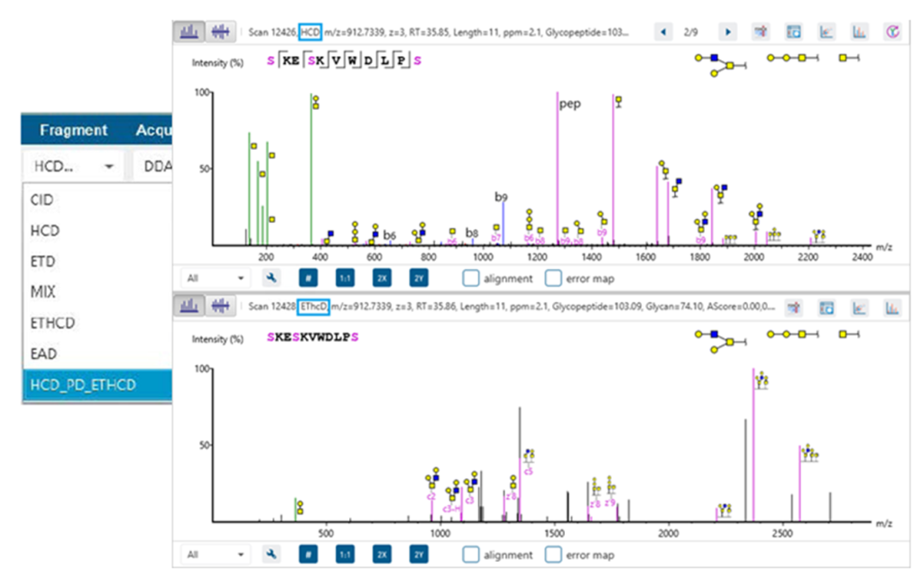
Task: Enable error map under the EThcD spectrum
Action: 553,555
